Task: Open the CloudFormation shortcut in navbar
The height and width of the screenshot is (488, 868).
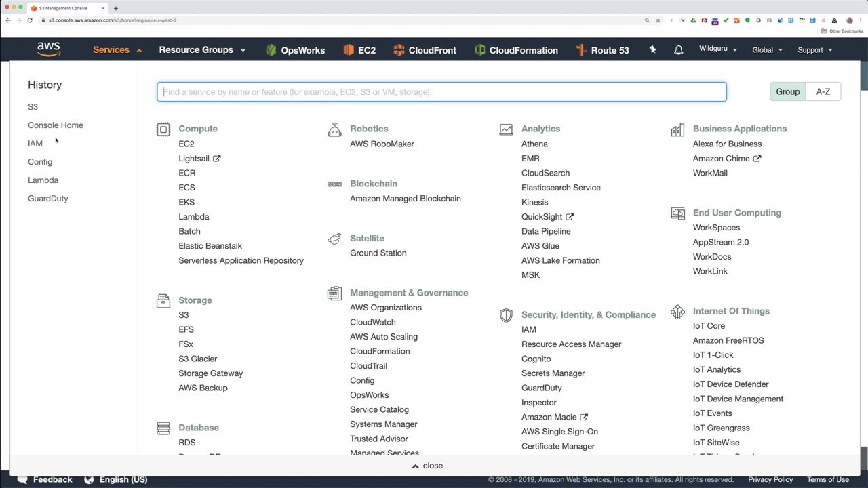Action: (x=516, y=50)
